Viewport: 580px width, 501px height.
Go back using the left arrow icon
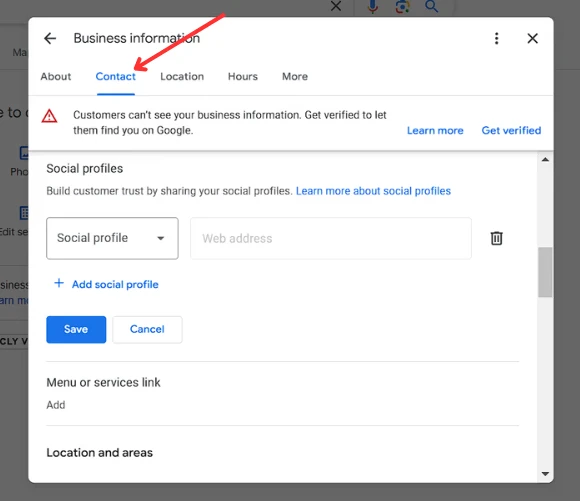(x=50, y=38)
